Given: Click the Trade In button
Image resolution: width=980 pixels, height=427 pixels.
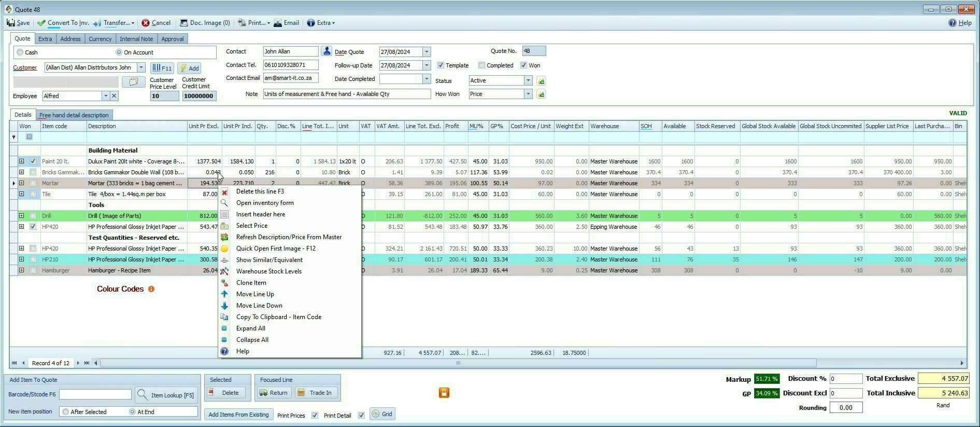Looking at the screenshot, I should pos(316,393).
